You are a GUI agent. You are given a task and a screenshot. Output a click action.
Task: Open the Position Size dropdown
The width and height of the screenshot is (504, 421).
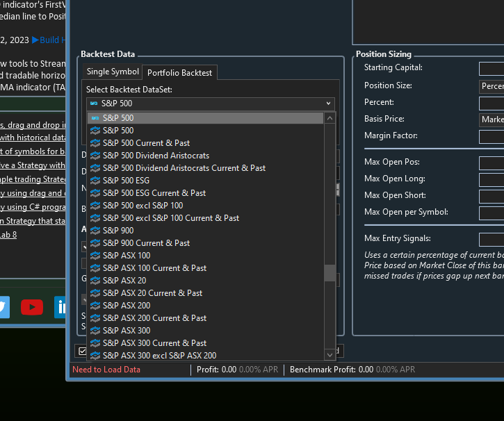[491, 86]
